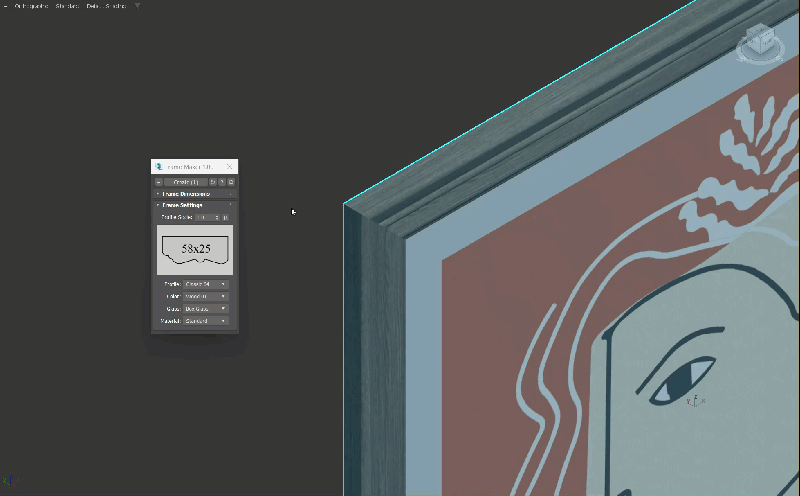Click the Profile Scale value field
The image size is (800, 496).
pyautogui.click(x=205, y=217)
